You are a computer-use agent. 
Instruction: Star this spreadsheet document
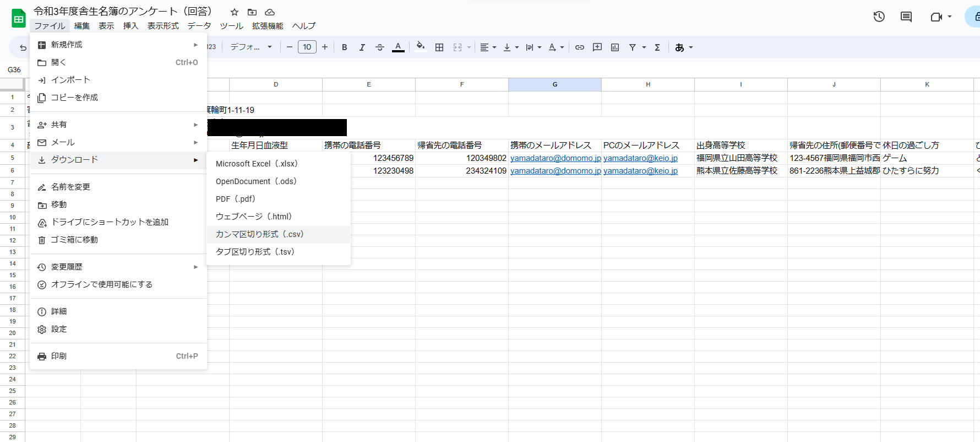click(x=235, y=12)
